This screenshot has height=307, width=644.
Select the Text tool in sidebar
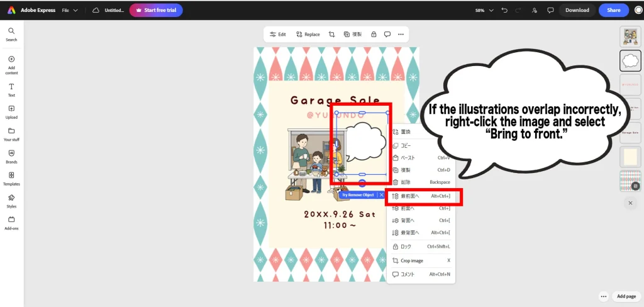point(11,90)
